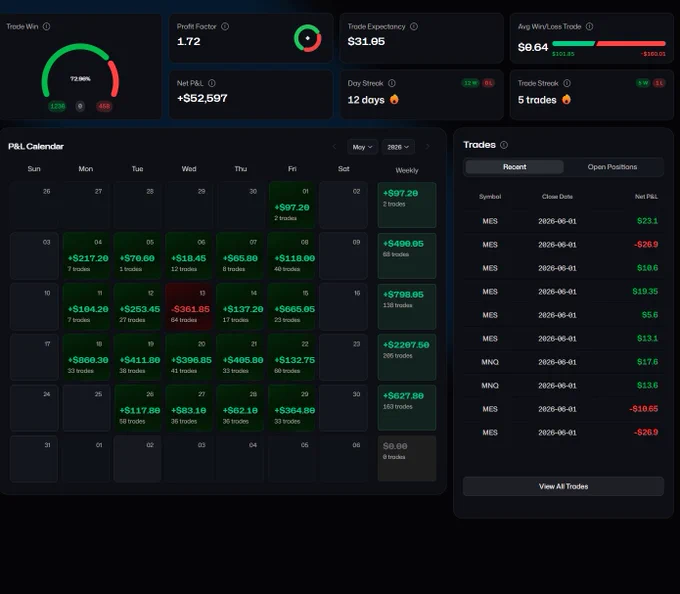Click the info icon next to Trades heading
The height and width of the screenshot is (594, 680).
pyautogui.click(x=504, y=145)
